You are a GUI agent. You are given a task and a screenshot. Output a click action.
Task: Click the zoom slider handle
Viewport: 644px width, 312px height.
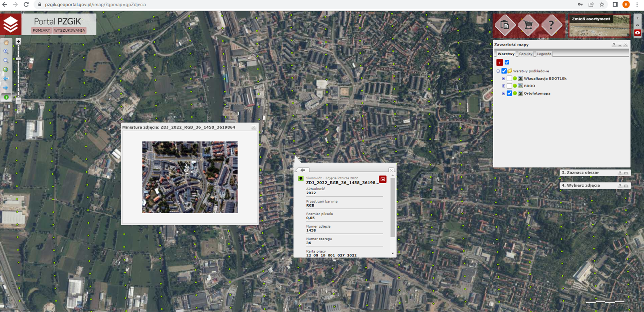click(x=18, y=59)
